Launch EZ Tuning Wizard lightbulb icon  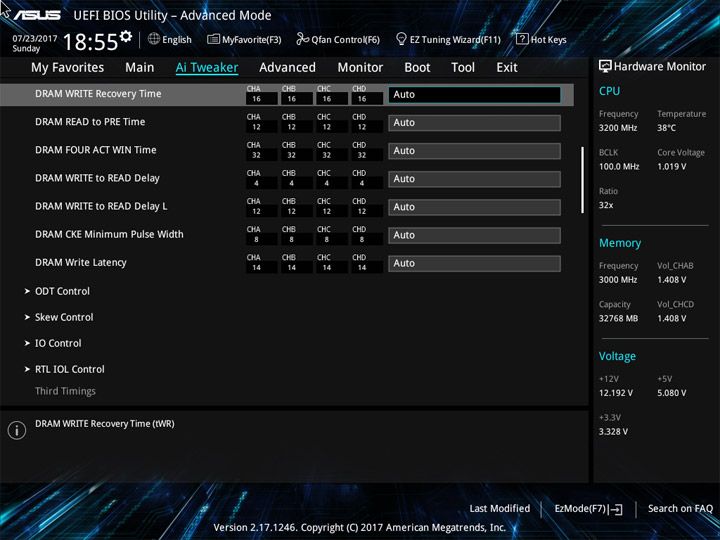point(401,39)
